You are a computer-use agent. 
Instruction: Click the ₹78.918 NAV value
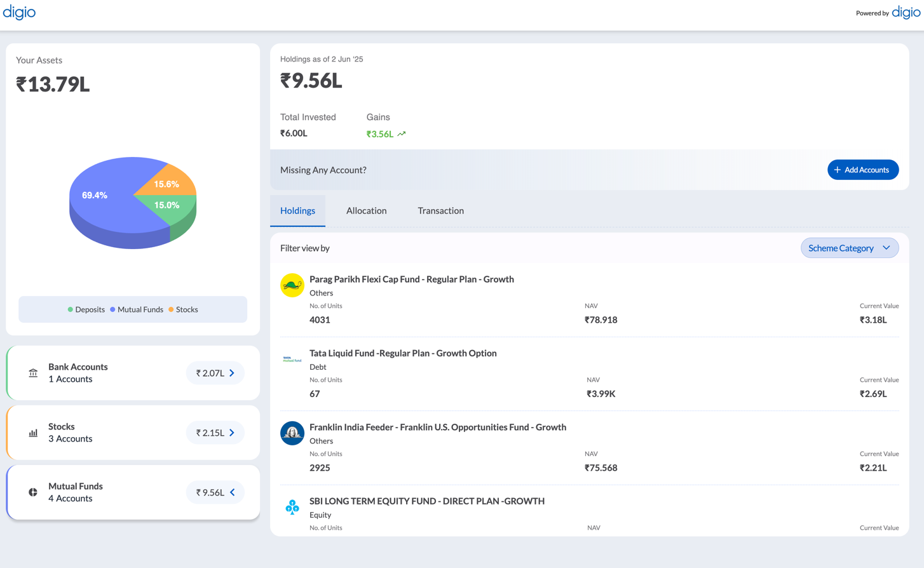click(601, 320)
